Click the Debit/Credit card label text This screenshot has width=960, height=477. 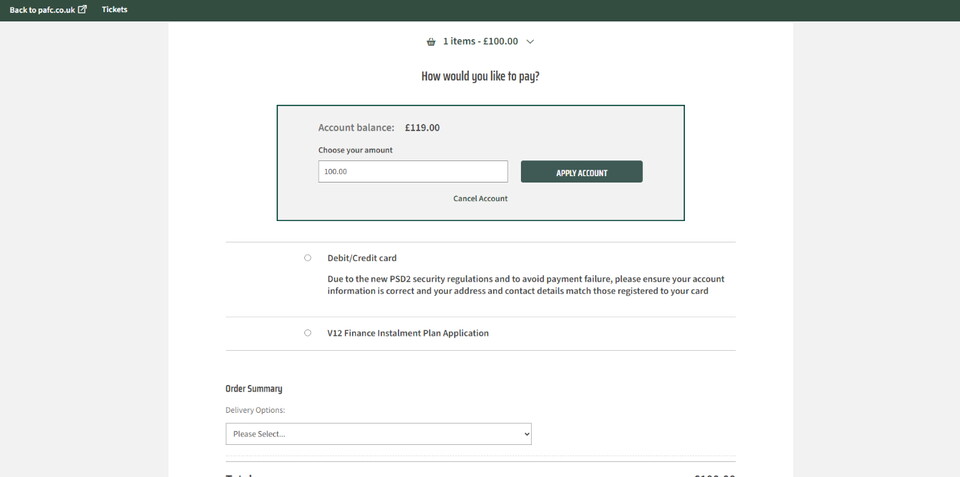click(x=362, y=258)
